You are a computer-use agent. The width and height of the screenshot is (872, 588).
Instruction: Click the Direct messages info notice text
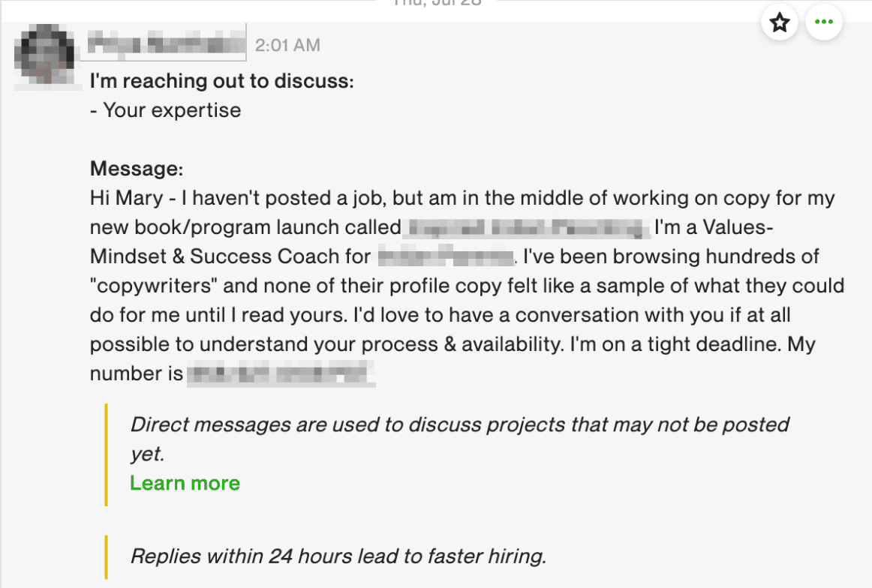[x=459, y=439]
